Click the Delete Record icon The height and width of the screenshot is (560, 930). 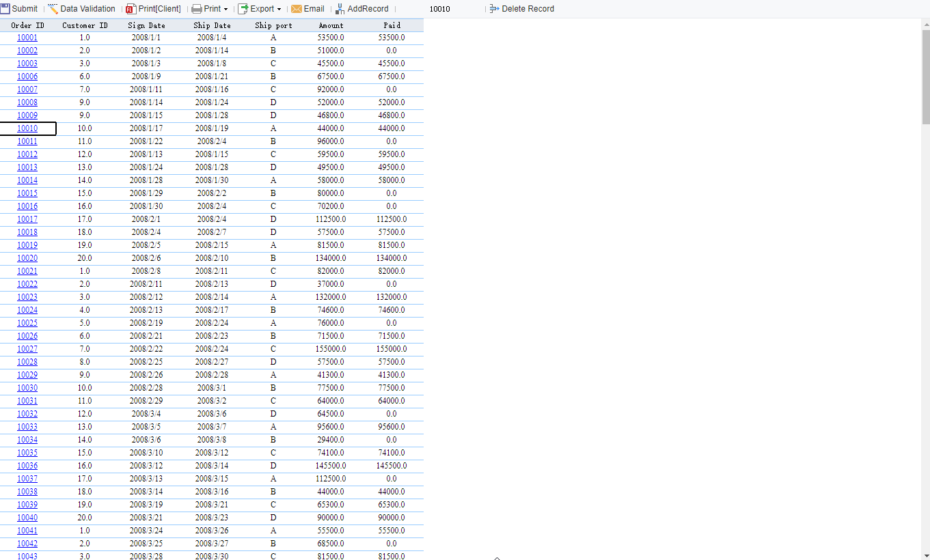[x=493, y=8]
